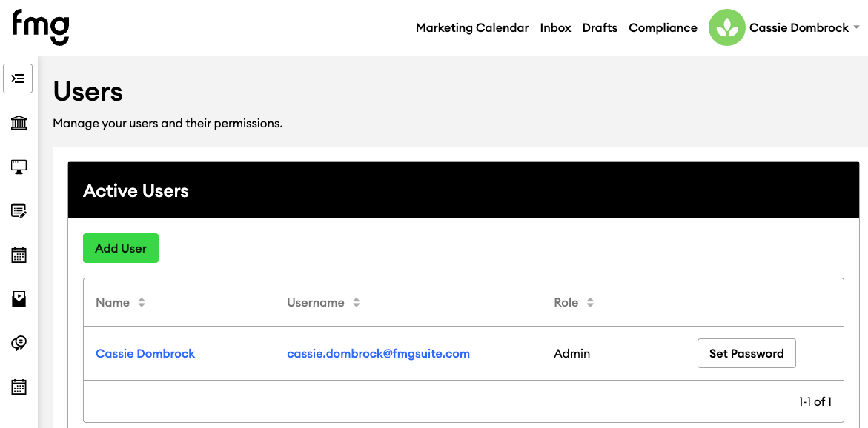This screenshot has width=868, height=428.
Task: Open the website monitor icon in sidebar
Action: [18, 167]
